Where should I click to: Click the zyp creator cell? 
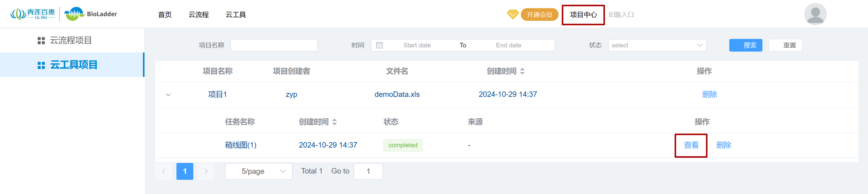click(291, 95)
